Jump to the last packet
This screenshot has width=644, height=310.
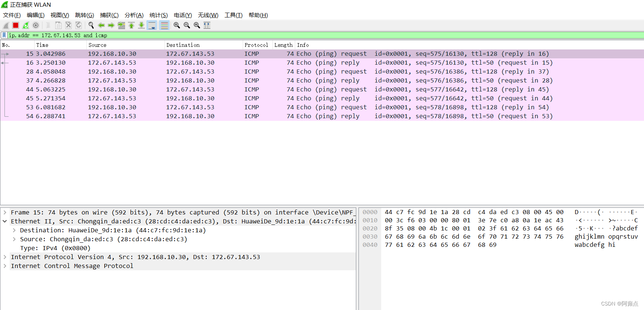pyautogui.click(x=141, y=25)
